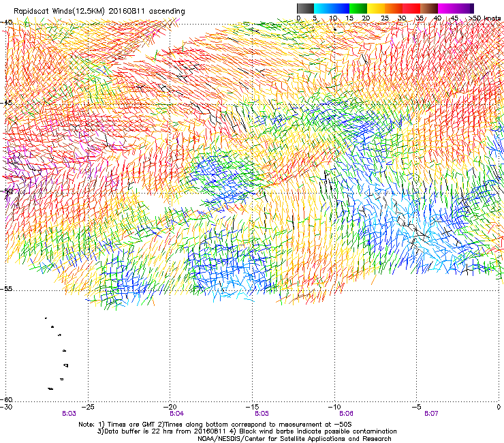The image size is (504, 443).
Task: Click the title "Rapidscat Winds(12.5KM) 20160811 ascending"
Action: click(99, 12)
